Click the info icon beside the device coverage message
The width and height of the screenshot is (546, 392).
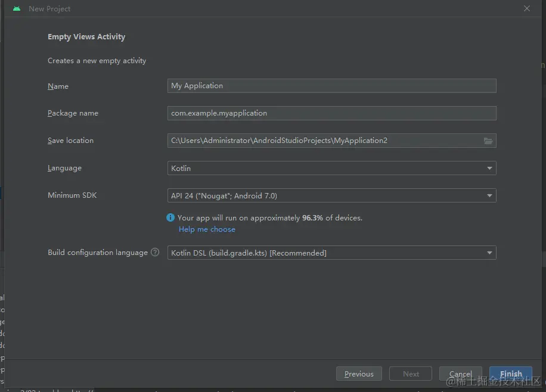click(170, 217)
